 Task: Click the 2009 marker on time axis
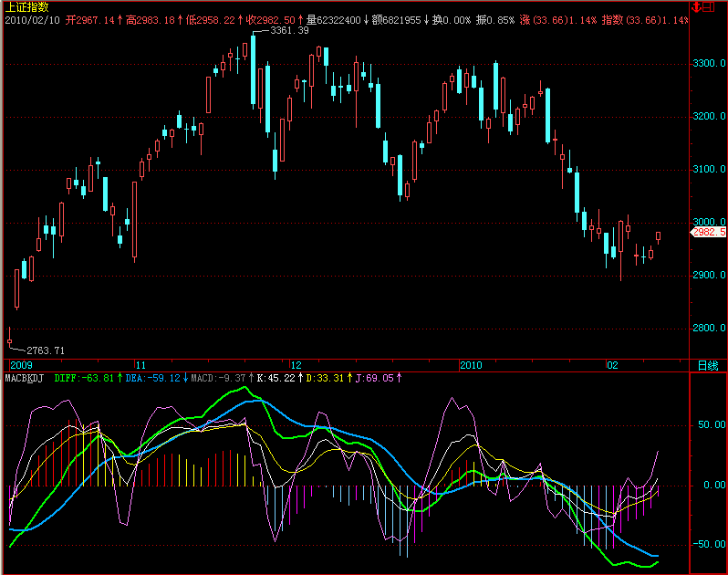[x=21, y=365]
